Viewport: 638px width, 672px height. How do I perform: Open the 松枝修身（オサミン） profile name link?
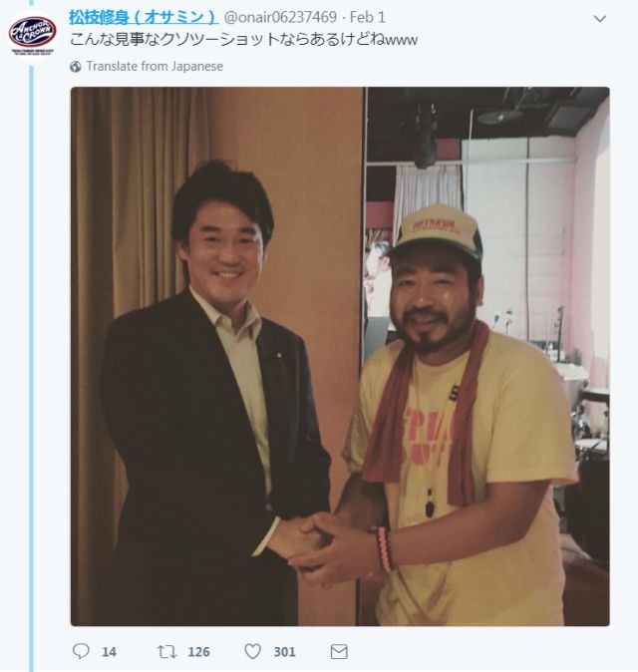coord(144,17)
